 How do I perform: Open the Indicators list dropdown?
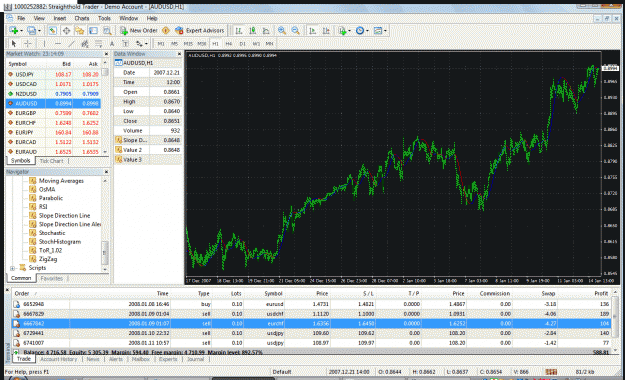pyautogui.click(x=344, y=30)
